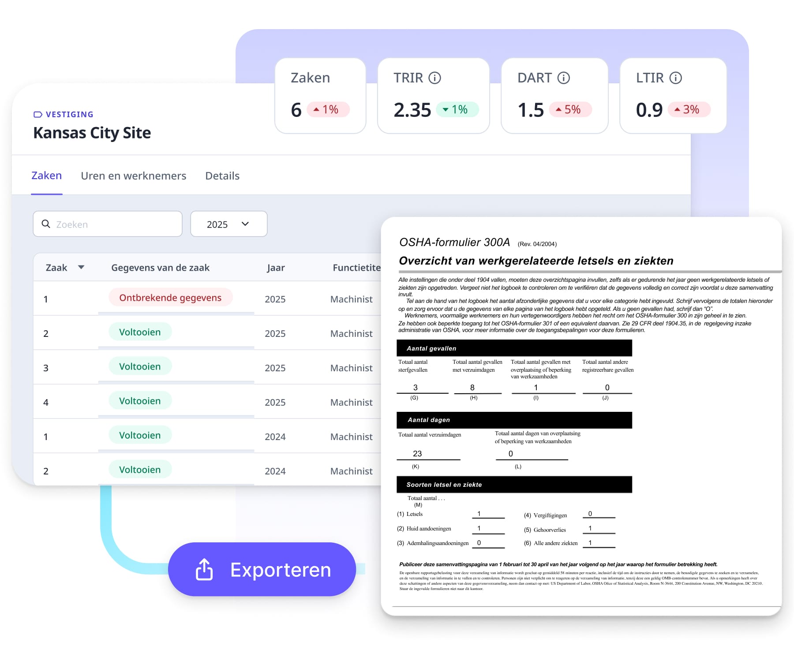Click the DART info icon

(x=563, y=78)
